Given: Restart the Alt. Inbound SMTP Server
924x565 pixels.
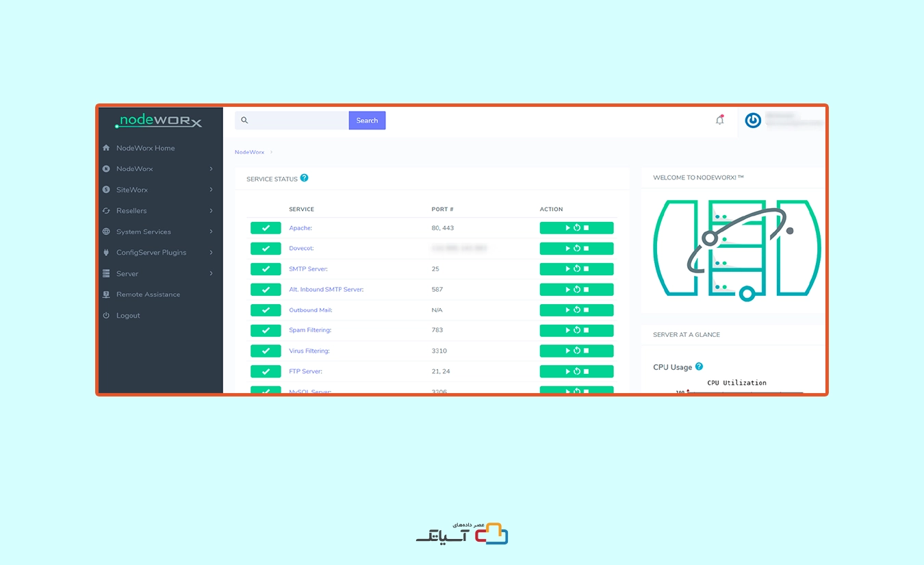Looking at the screenshot, I should 577,290.
